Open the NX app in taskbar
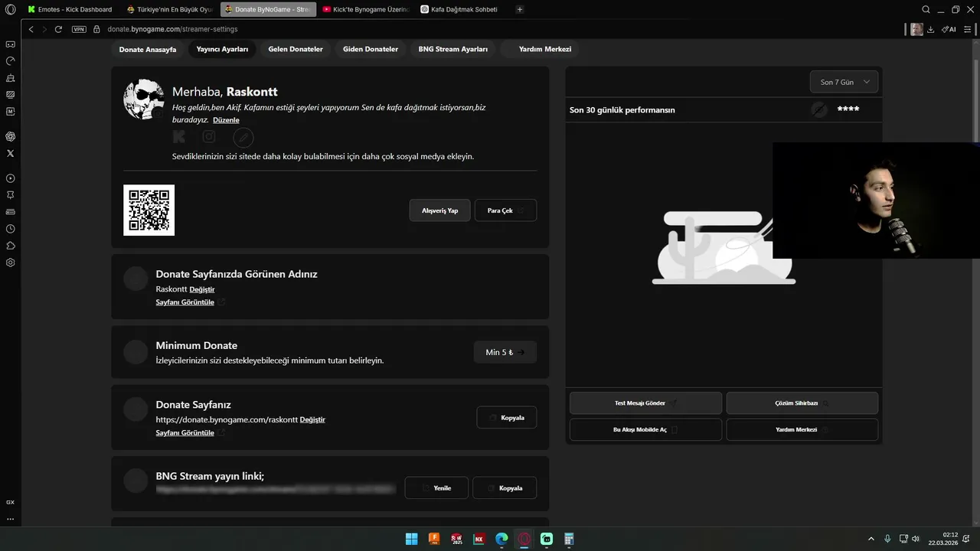This screenshot has height=551, width=980. pyautogui.click(x=479, y=539)
